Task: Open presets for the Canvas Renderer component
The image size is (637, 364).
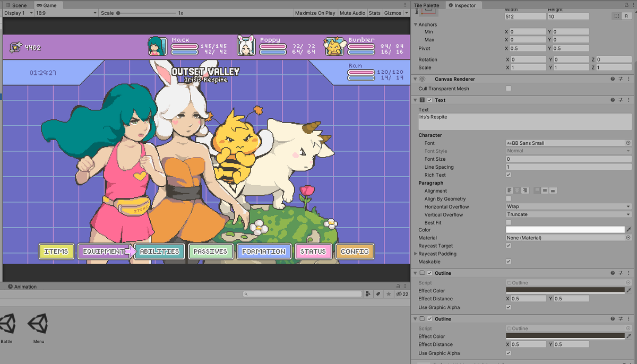Action: pos(621,79)
